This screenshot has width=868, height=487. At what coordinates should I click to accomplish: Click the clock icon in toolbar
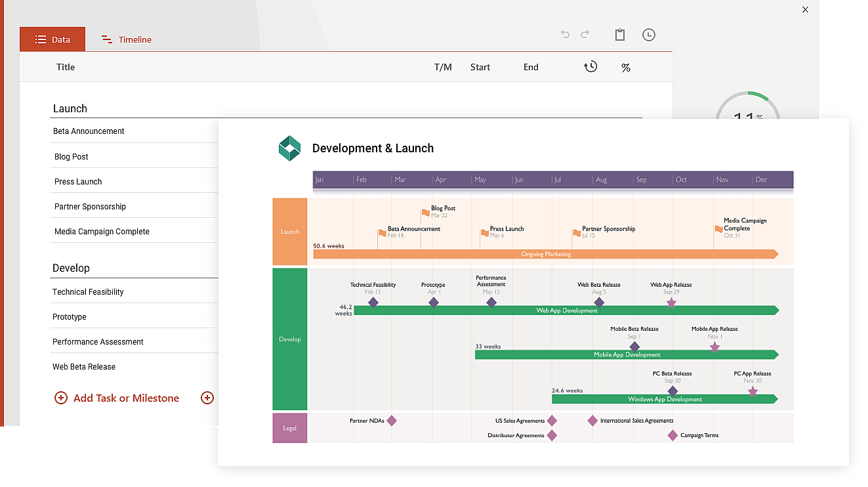click(648, 35)
